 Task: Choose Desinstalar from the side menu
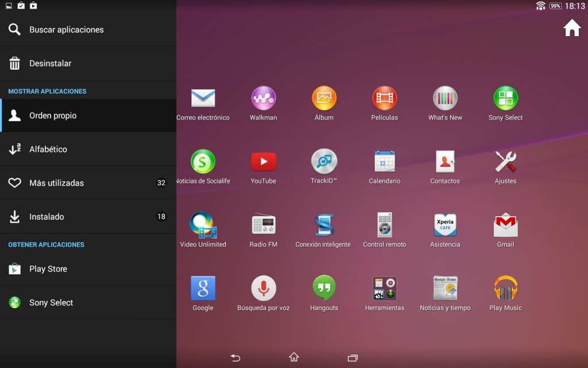[x=88, y=63]
